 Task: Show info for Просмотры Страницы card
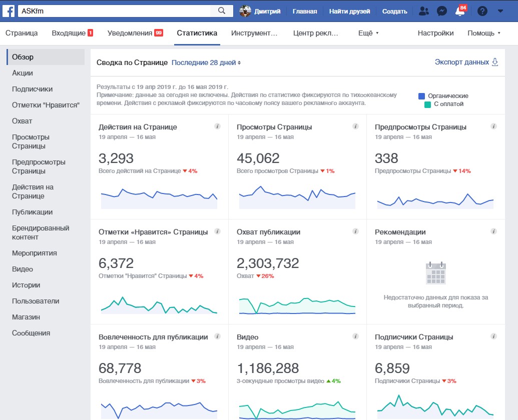(355, 126)
